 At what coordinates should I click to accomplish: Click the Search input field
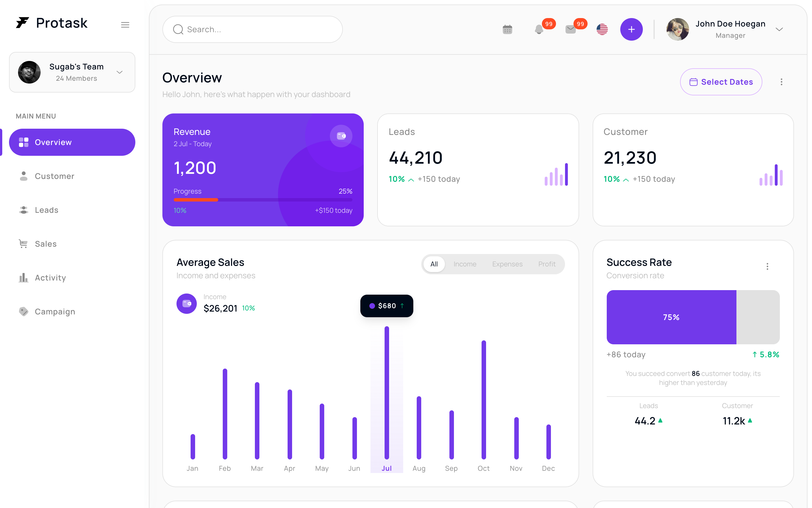(253, 30)
